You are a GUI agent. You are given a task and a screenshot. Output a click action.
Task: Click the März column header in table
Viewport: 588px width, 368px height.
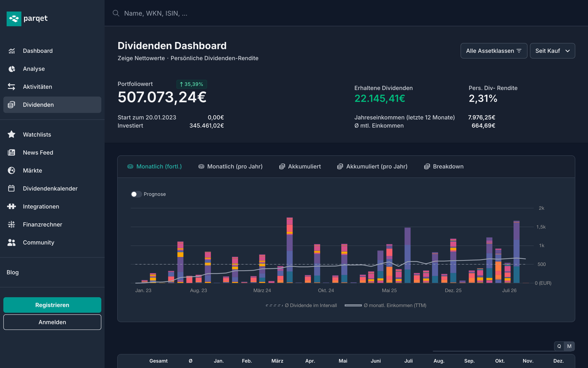[x=277, y=361]
